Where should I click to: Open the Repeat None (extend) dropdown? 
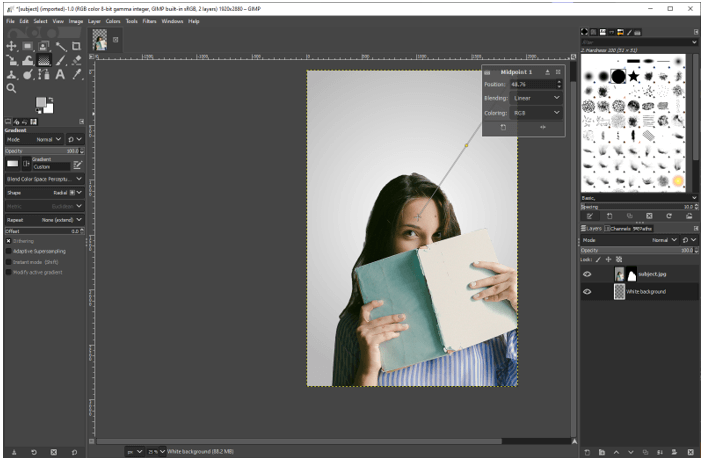44,220
